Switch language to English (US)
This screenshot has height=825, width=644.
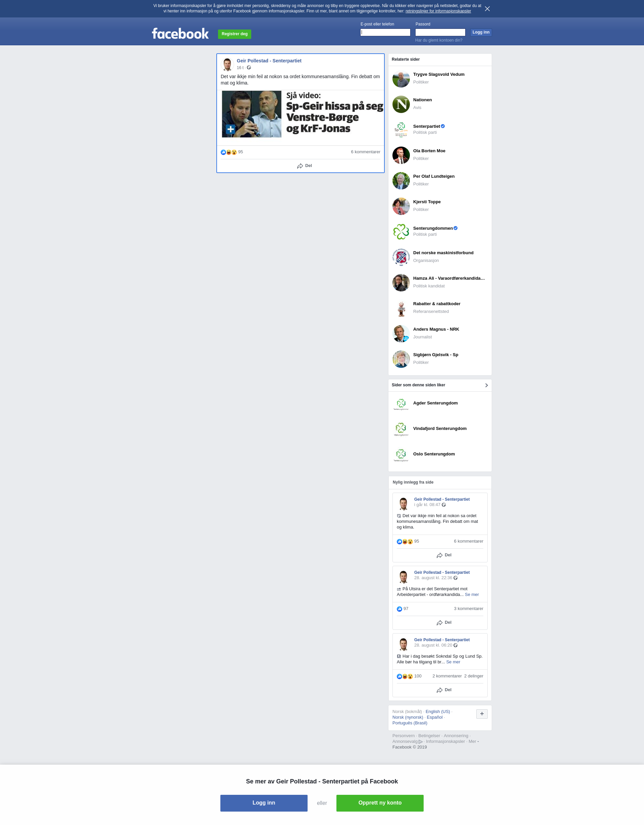pyautogui.click(x=437, y=711)
